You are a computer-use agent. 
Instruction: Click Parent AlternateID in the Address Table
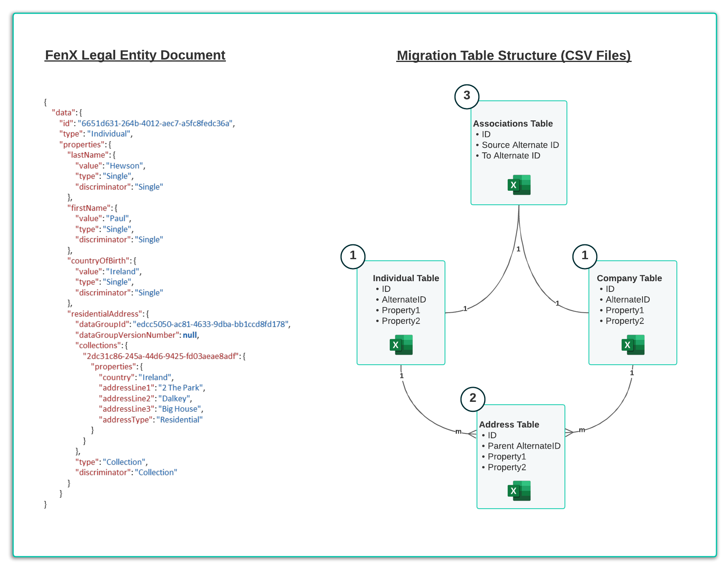click(524, 446)
